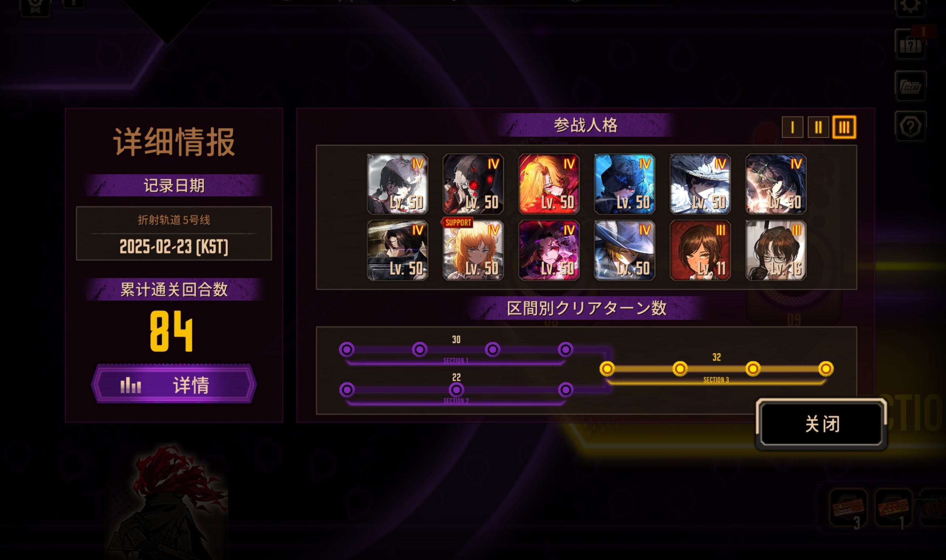The height and width of the screenshot is (560, 946).
Task: Open the mystery box icon with alert
Action: point(911,45)
